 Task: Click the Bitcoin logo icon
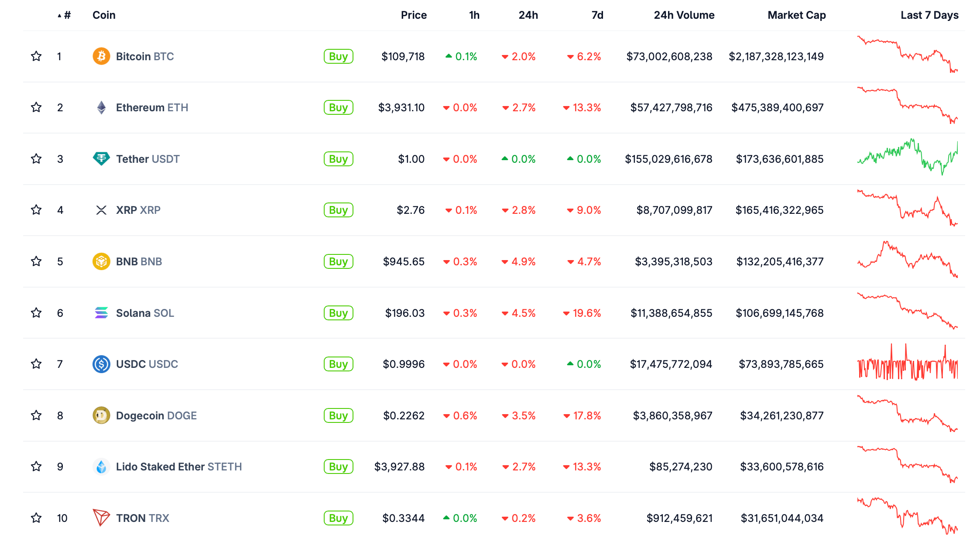(101, 56)
